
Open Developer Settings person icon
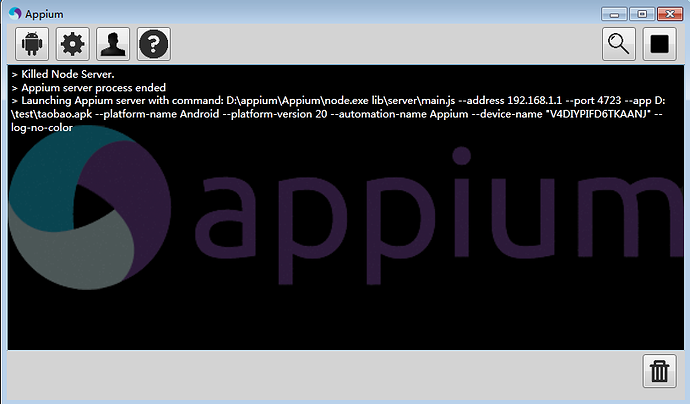[113, 44]
